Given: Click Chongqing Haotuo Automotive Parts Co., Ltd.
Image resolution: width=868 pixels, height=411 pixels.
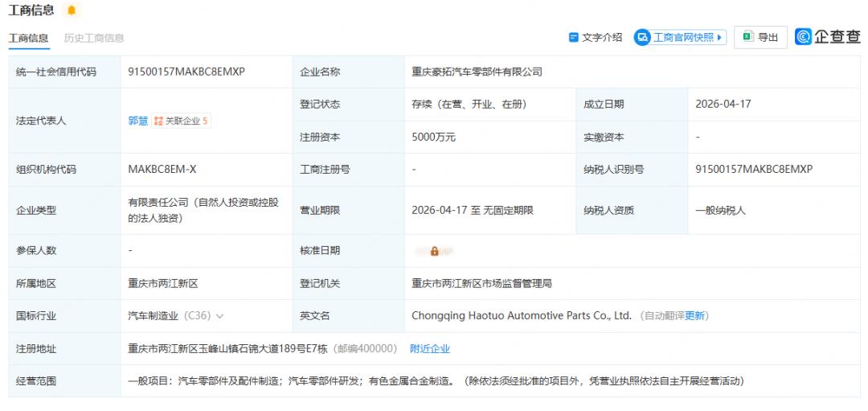Looking at the screenshot, I should (522, 316).
